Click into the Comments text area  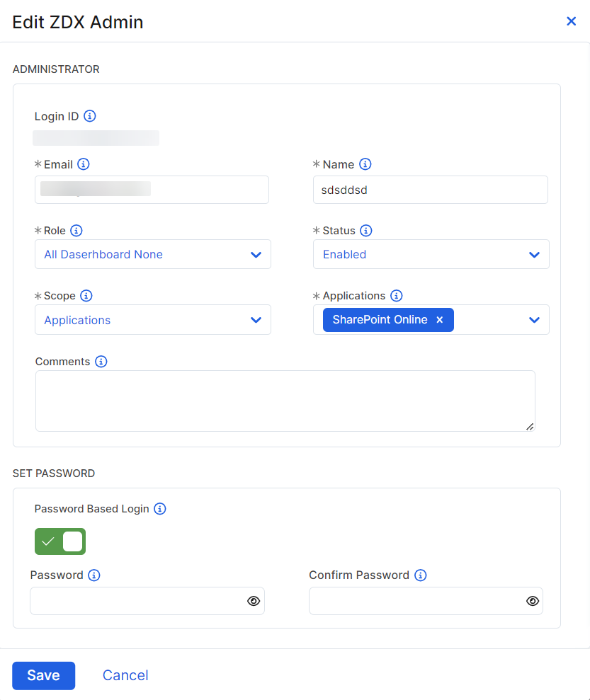[x=285, y=401]
